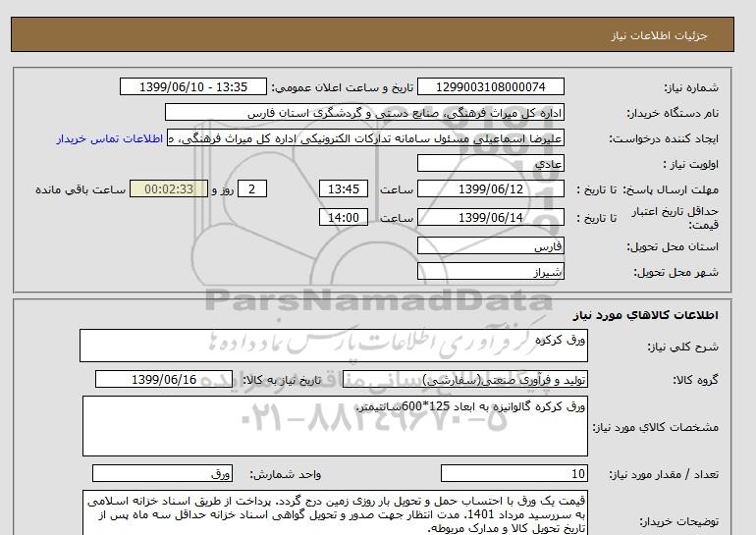
Task: Click the شماره نیاز label
Action: click(691, 87)
